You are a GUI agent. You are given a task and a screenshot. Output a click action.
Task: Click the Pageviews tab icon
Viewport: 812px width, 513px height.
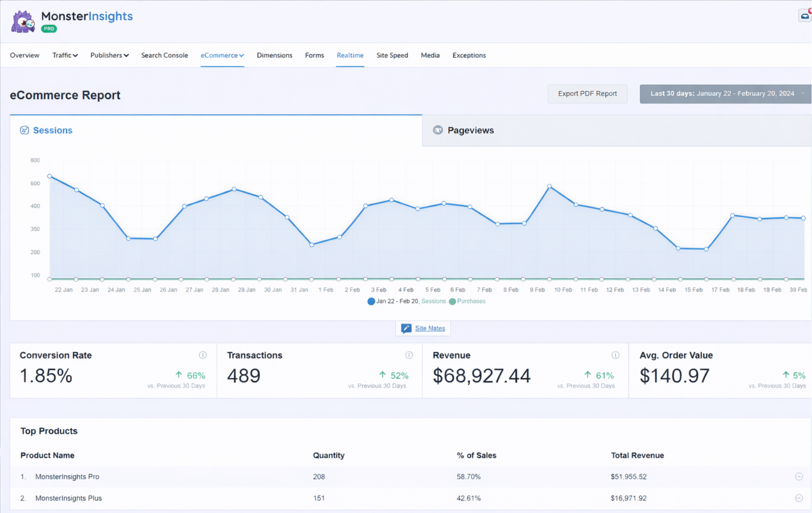[x=438, y=130]
